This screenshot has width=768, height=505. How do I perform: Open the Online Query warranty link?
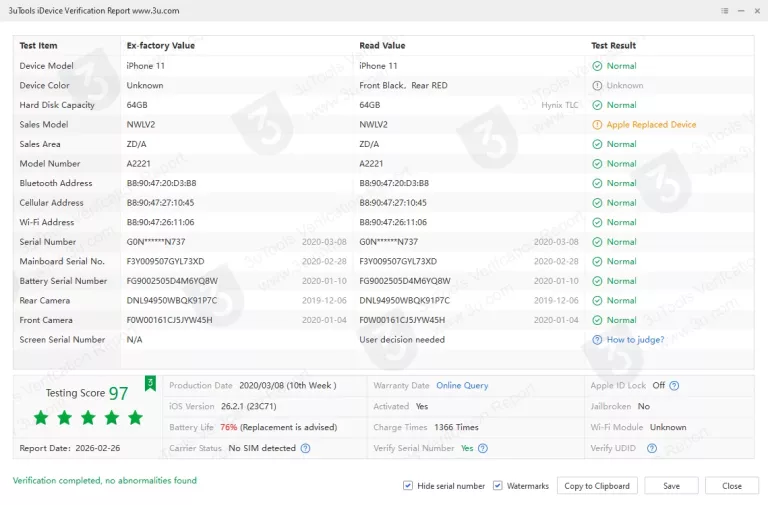(462, 386)
